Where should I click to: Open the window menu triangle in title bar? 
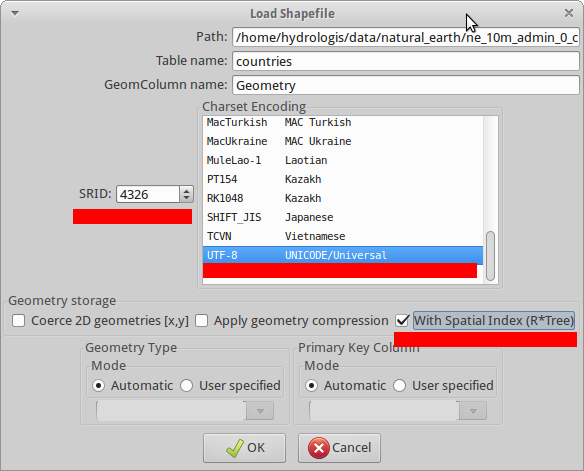(x=15, y=13)
